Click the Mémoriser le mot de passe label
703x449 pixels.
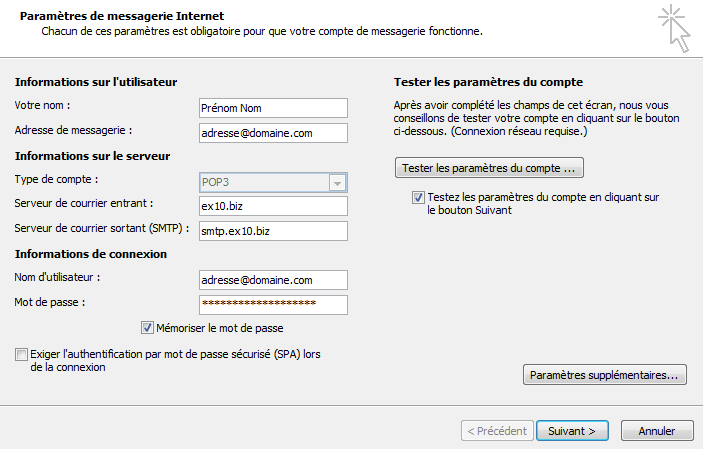[226, 328]
